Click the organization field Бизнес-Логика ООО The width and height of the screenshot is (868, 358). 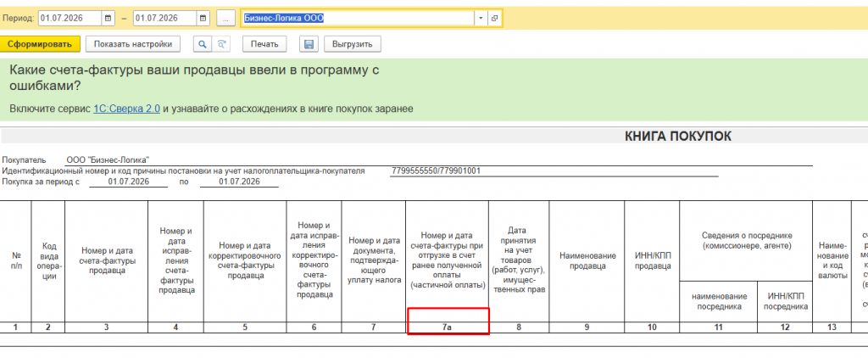pyautogui.click(x=358, y=19)
